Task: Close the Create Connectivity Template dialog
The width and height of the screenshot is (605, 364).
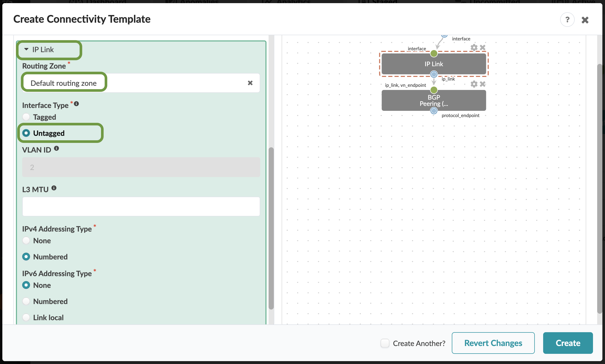Action: tap(585, 20)
